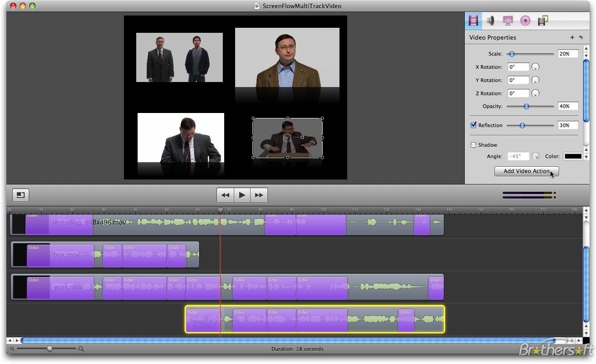Click the add video action plus icon
Screen dimensions: 596x364
[572, 37]
